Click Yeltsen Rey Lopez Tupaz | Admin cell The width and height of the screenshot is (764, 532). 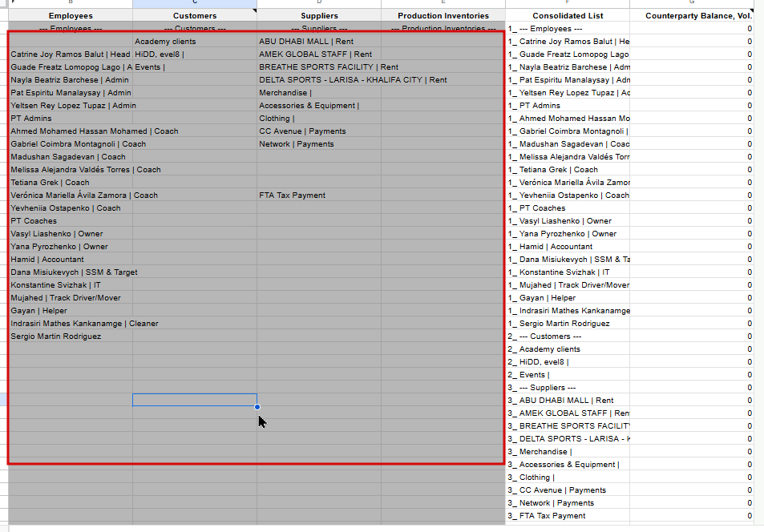(71, 105)
